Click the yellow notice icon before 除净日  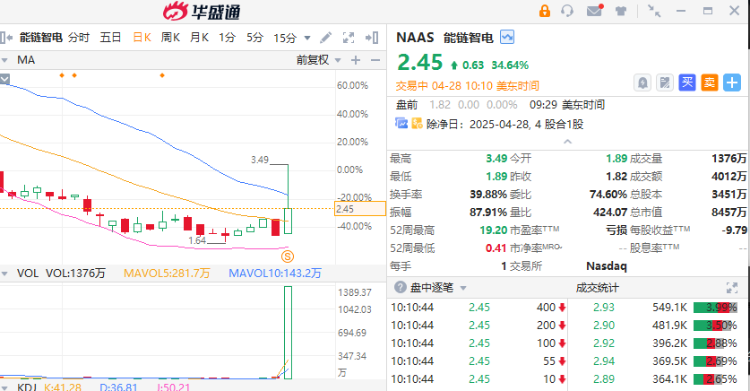(x=417, y=123)
